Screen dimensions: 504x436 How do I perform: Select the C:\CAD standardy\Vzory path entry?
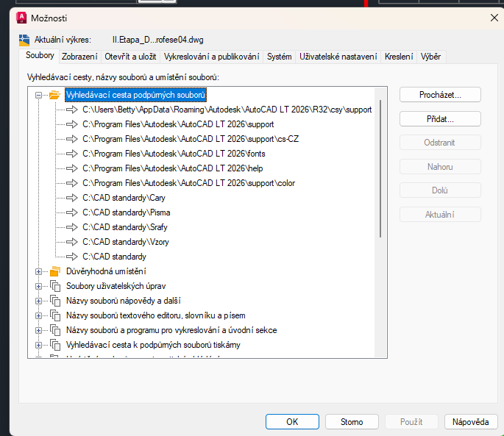click(116, 242)
